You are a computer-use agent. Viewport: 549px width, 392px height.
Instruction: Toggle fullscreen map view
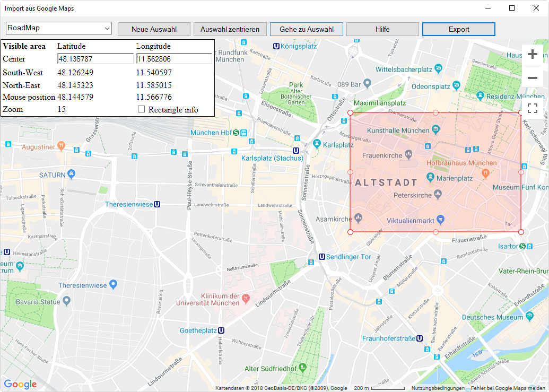(533, 108)
